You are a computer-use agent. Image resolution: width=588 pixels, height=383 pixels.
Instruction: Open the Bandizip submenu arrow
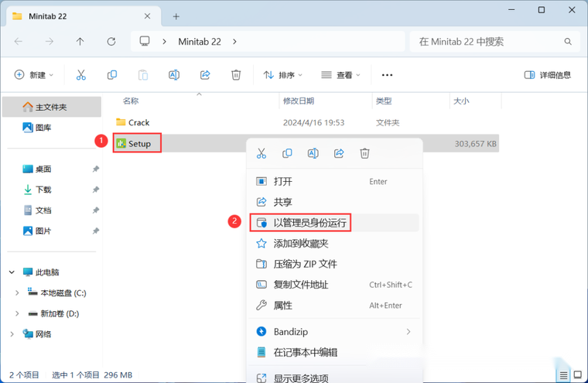[x=409, y=332]
